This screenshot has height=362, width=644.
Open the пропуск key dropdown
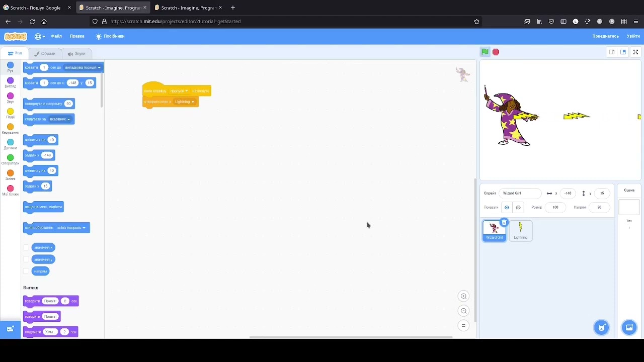179,91
